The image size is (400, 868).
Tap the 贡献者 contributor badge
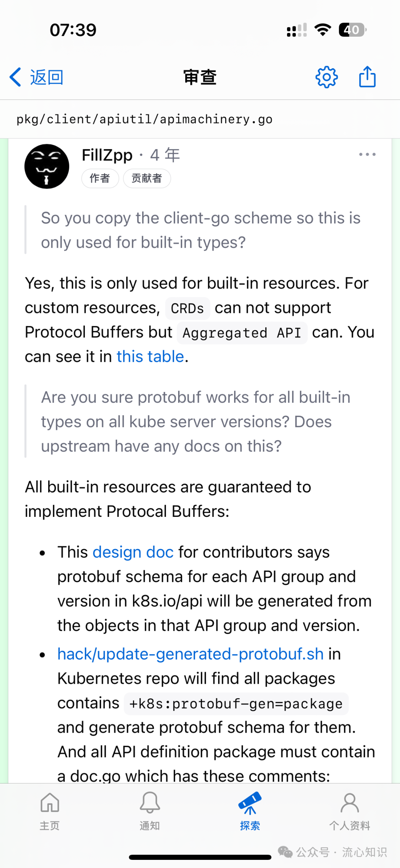point(147,178)
